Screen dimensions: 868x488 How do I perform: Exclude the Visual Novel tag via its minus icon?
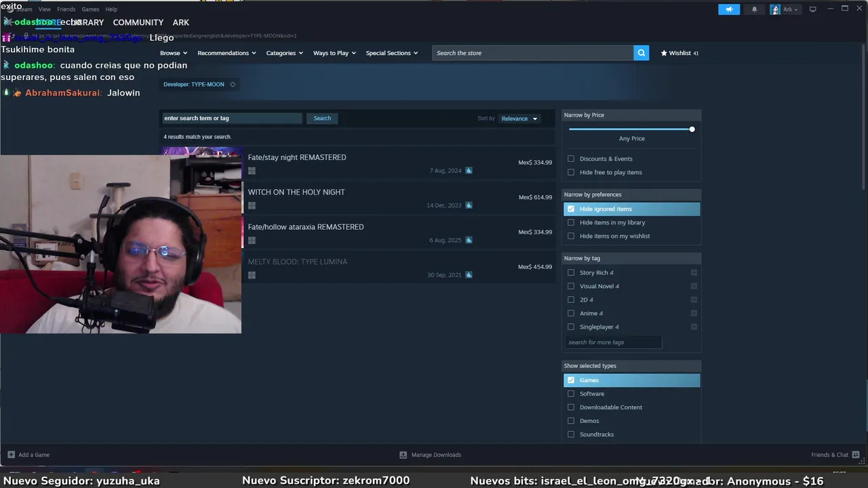tap(694, 286)
